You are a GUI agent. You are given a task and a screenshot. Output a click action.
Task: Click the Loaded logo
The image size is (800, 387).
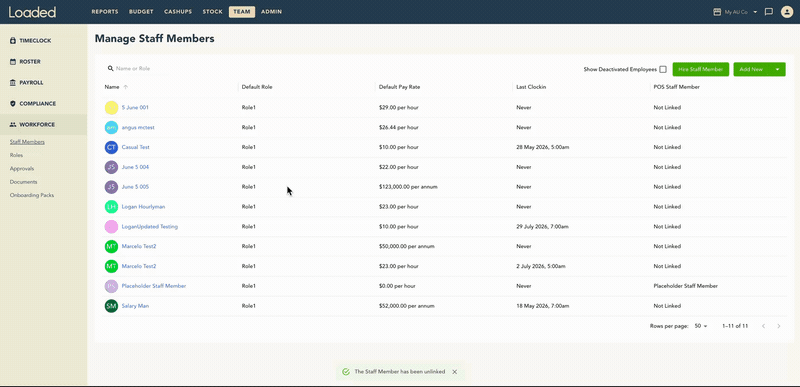point(32,12)
